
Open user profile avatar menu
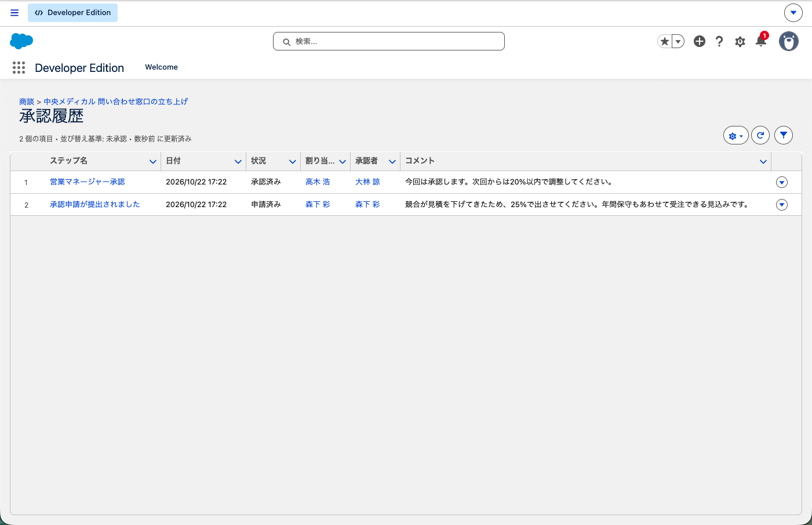point(789,41)
